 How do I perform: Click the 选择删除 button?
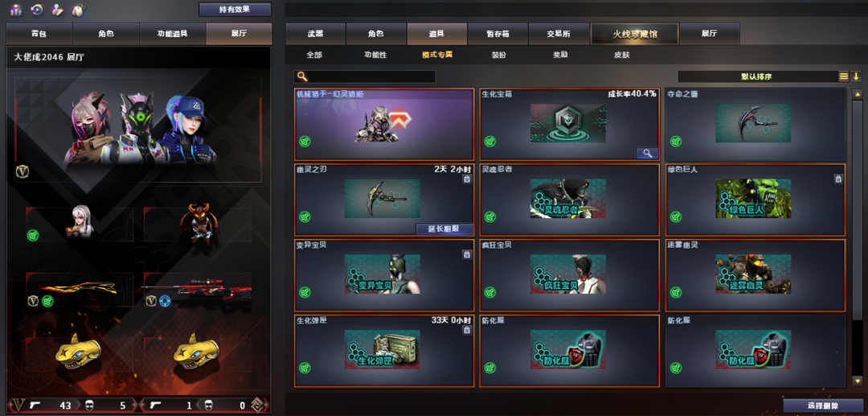(823, 406)
